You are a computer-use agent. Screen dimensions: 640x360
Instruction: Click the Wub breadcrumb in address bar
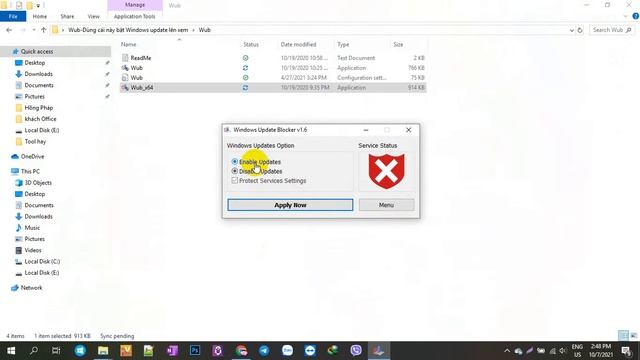point(204,30)
